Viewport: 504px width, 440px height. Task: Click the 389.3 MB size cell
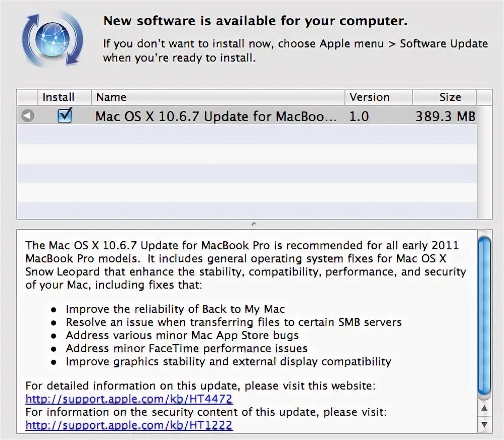point(445,116)
